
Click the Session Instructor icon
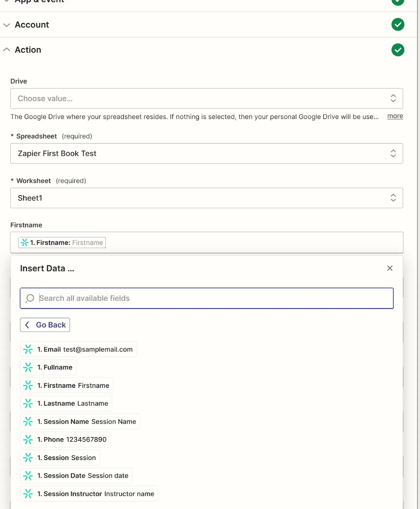tap(28, 494)
